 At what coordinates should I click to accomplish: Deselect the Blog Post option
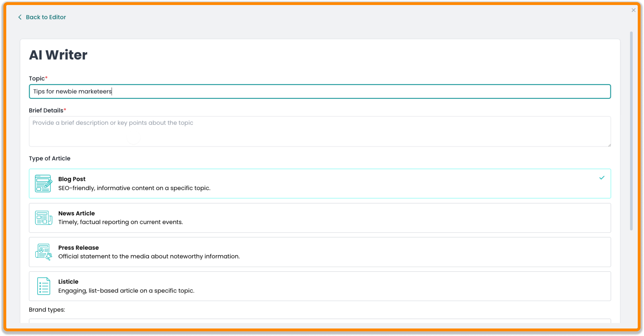(x=319, y=183)
